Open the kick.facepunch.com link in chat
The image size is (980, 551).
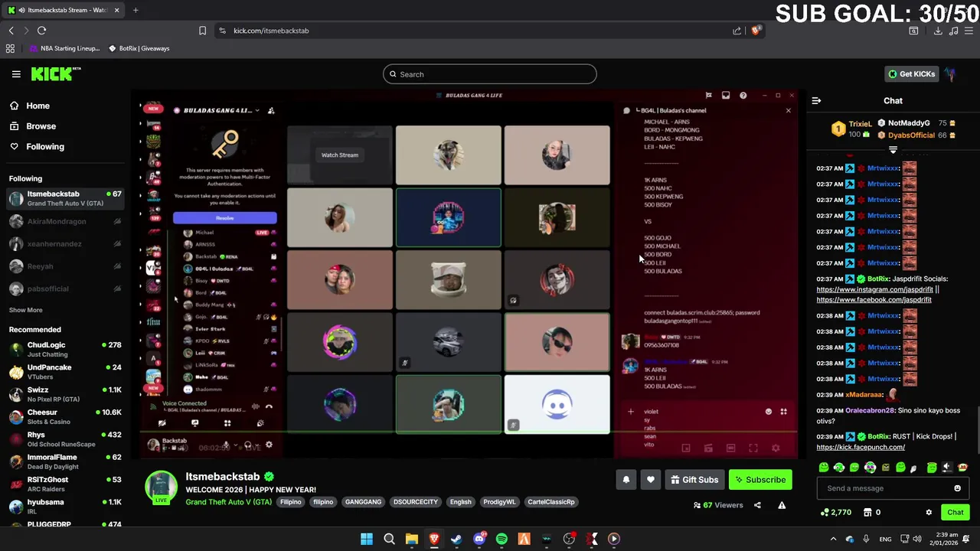(x=861, y=447)
